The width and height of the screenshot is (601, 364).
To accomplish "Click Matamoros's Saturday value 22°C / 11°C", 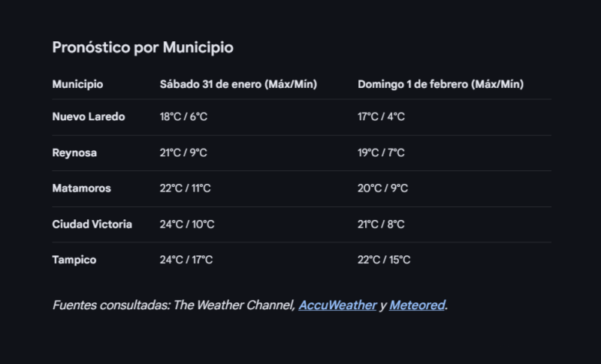I will pyautogui.click(x=185, y=188).
